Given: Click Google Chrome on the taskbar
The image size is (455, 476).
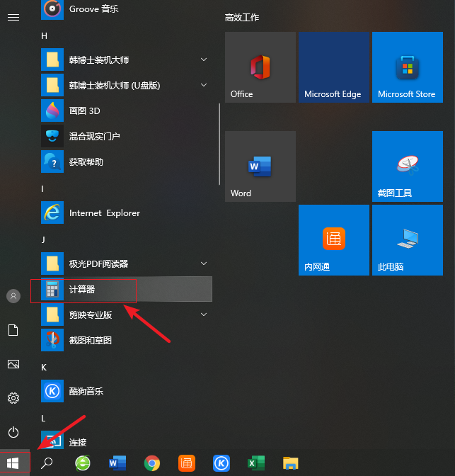Looking at the screenshot, I should [151, 464].
